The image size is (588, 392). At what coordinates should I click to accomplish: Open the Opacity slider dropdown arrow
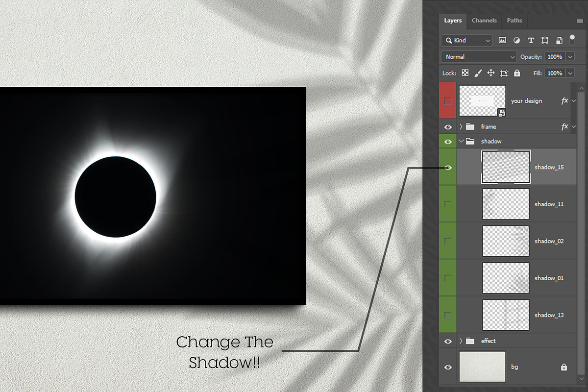[x=570, y=57]
